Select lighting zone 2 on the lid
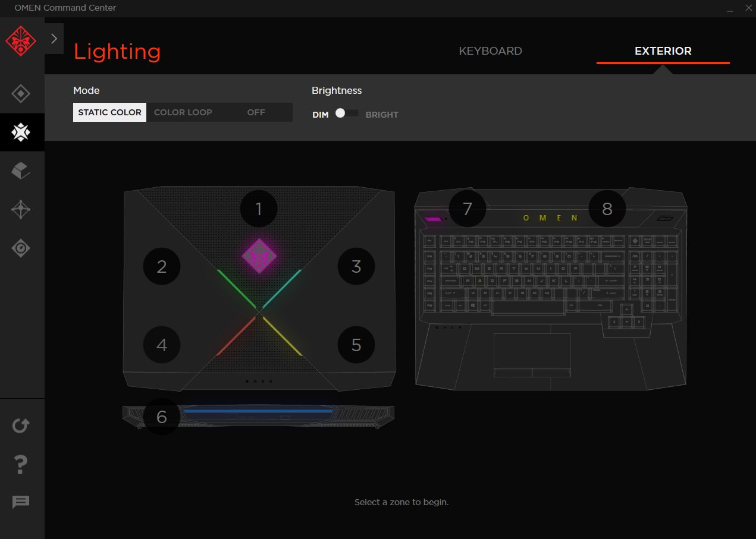 (x=162, y=266)
